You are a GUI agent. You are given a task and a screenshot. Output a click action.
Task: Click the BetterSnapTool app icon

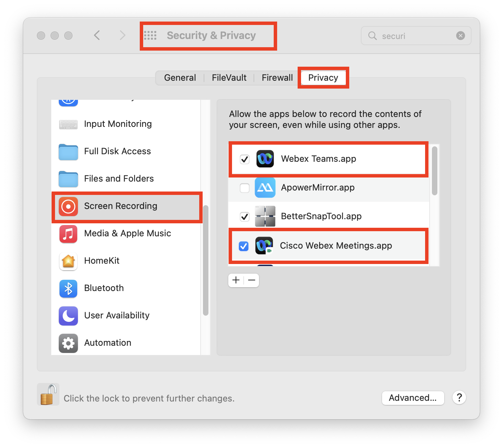pos(265,216)
